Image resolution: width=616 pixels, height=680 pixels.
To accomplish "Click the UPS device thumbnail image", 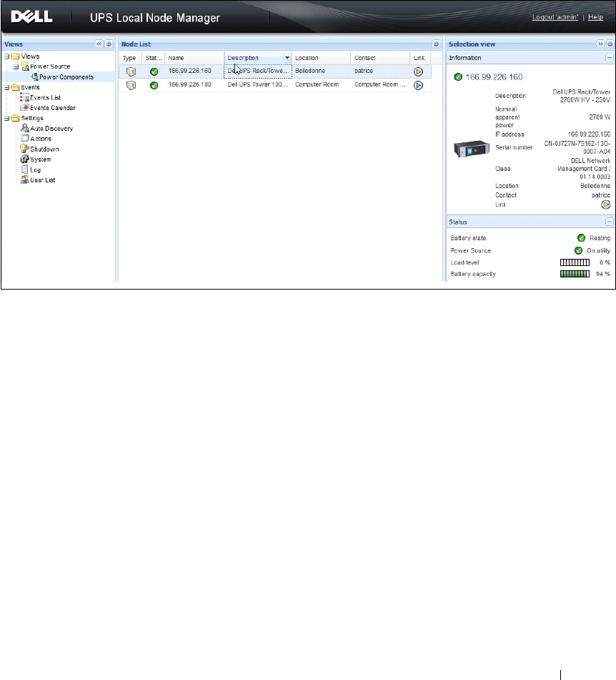I will pos(472,149).
